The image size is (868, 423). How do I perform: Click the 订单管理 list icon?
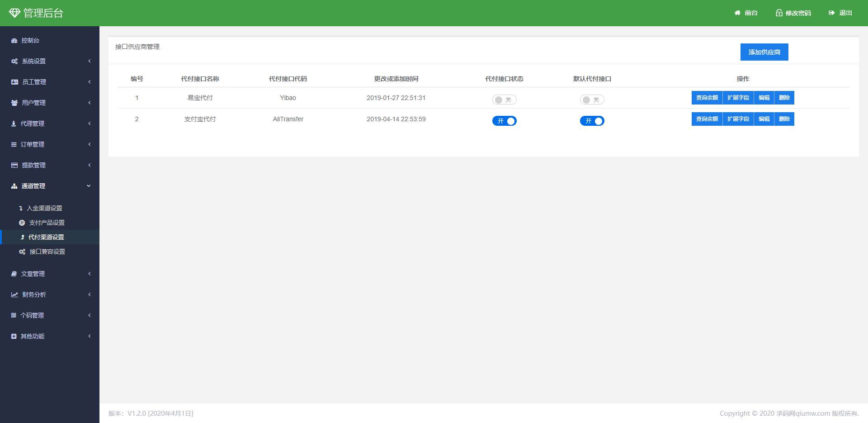(x=14, y=144)
